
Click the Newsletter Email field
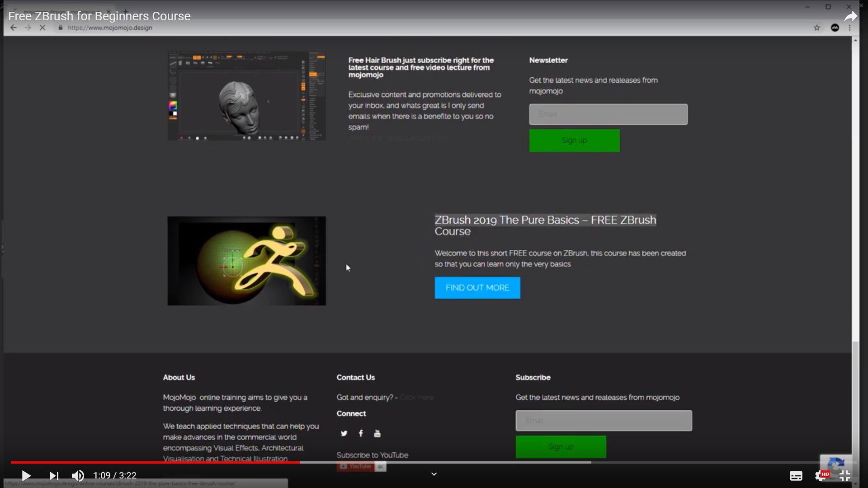point(608,114)
